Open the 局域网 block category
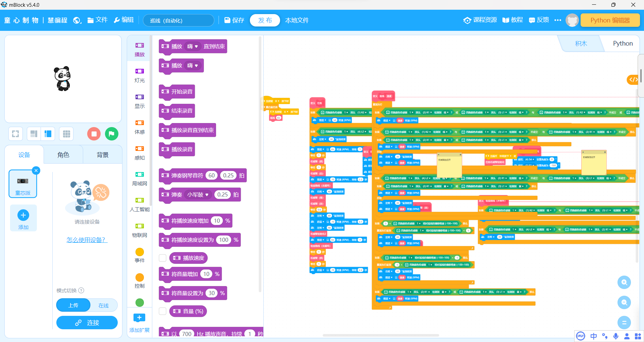This screenshot has height=342, width=644. point(140,179)
